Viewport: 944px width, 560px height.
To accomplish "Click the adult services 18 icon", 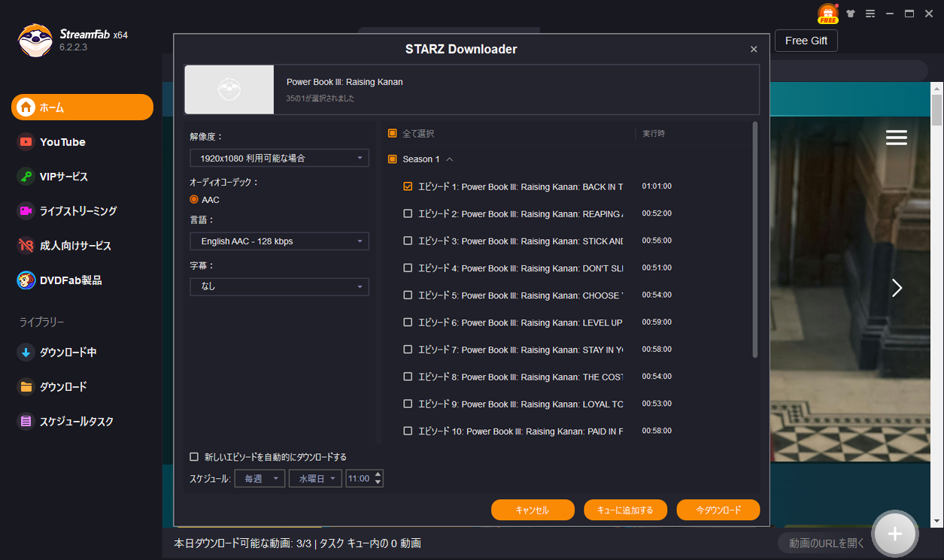I will point(26,246).
